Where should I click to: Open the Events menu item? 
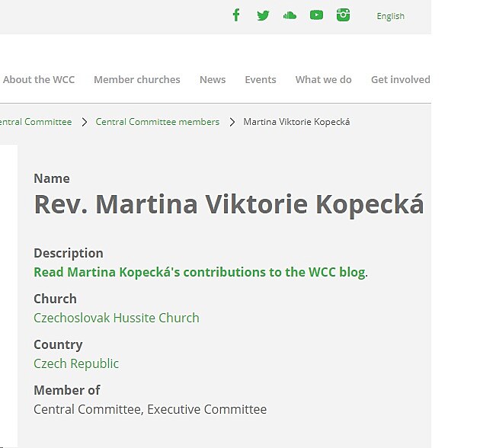(261, 79)
